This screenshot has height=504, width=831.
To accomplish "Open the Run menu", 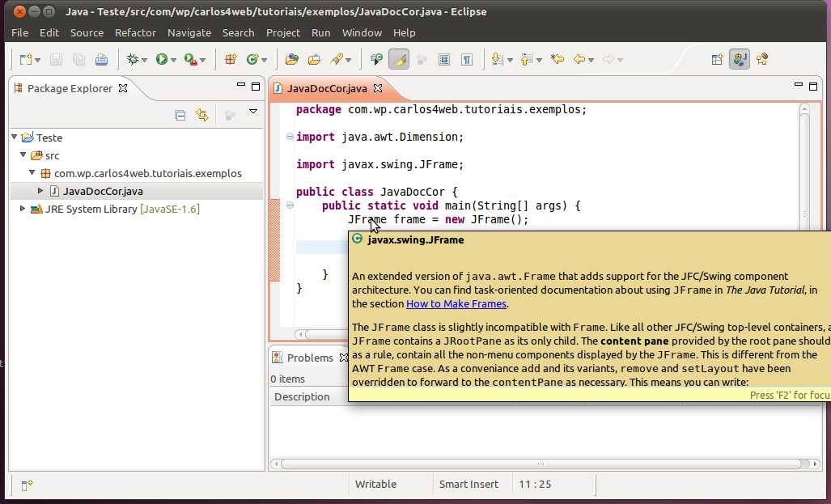I will tap(320, 33).
